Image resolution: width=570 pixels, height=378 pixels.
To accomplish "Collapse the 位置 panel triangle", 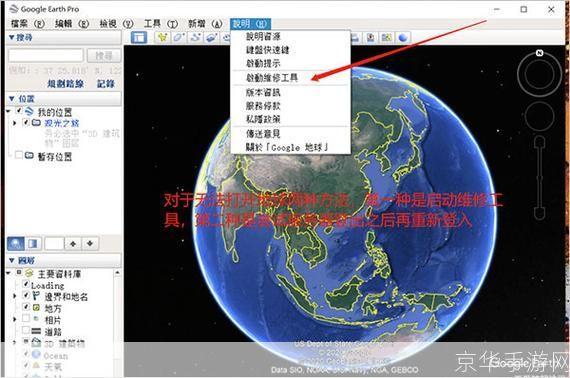I will point(12,98).
